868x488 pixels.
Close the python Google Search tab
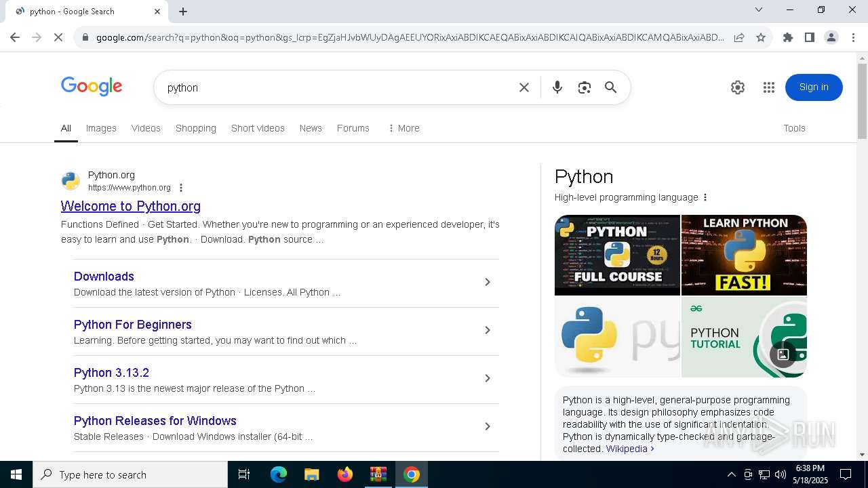[157, 11]
